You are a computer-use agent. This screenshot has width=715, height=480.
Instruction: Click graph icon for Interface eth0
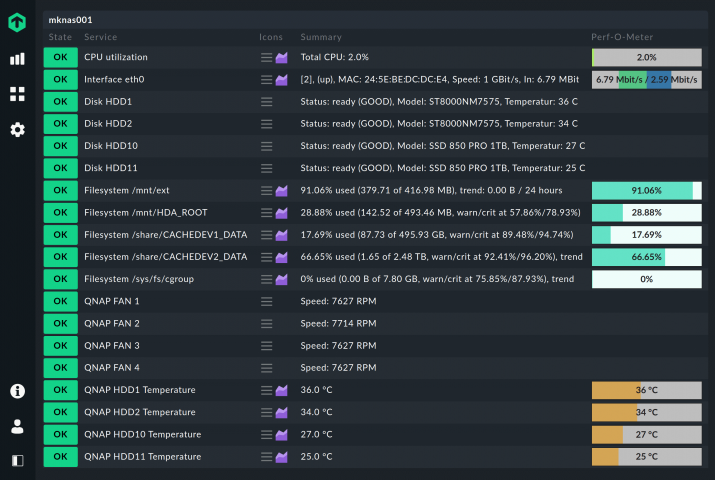point(282,80)
